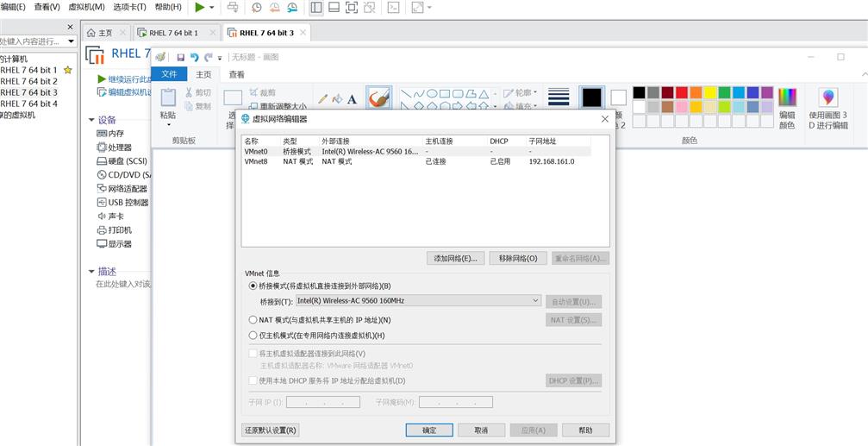Toggle the thumbnail bar view icon
The width and height of the screenshot is (868, 446).
pyautogui.click(x=334, y=7)
